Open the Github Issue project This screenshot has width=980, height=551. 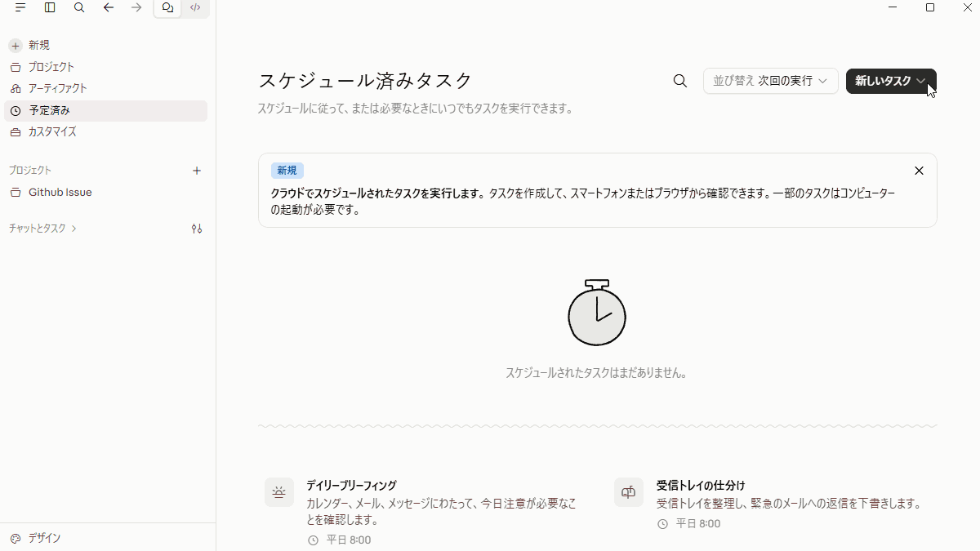108,193
